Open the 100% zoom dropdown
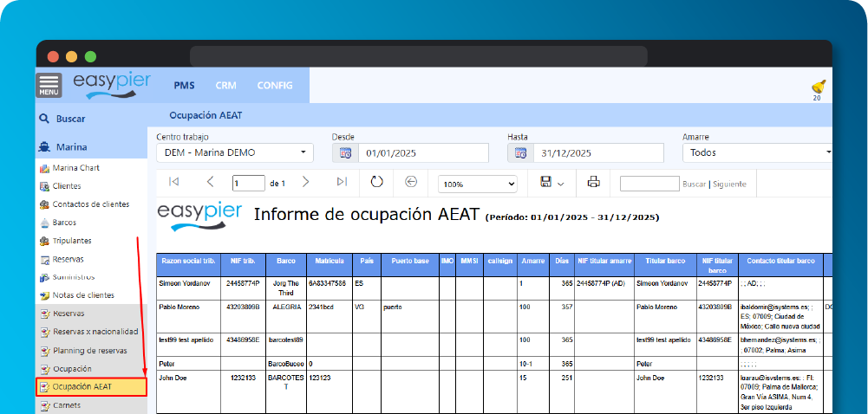Viewport: 868px width, 414px height. [477, 184]
